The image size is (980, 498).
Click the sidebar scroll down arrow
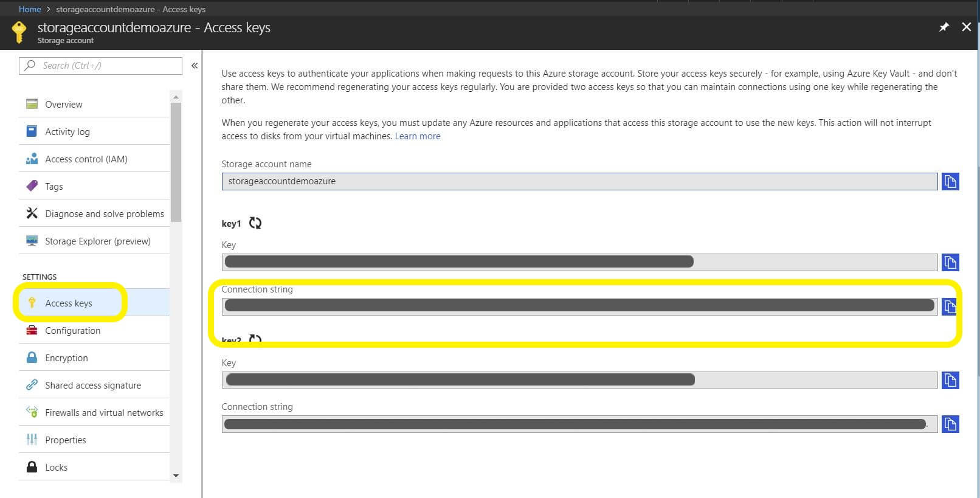[176, 476]
